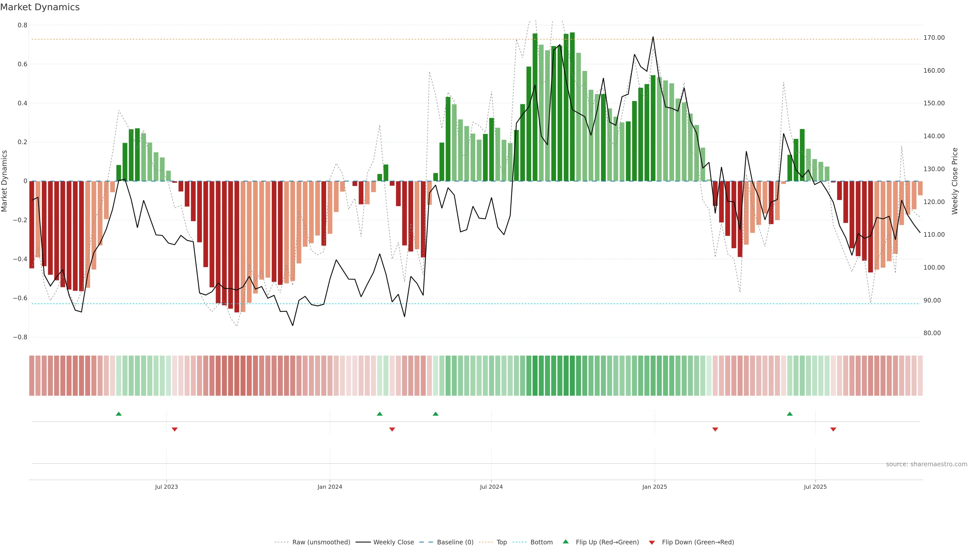Click the green flip-up marker before Jul 2024

tap(436, 414)
